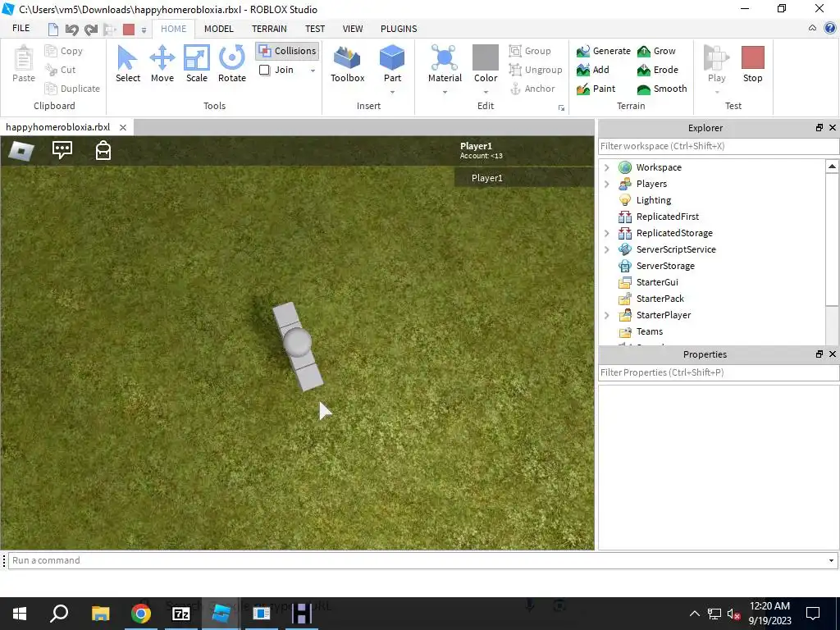
Task: Expand the Players tree node
Action: pyautogui.click(x=606, y=184)
